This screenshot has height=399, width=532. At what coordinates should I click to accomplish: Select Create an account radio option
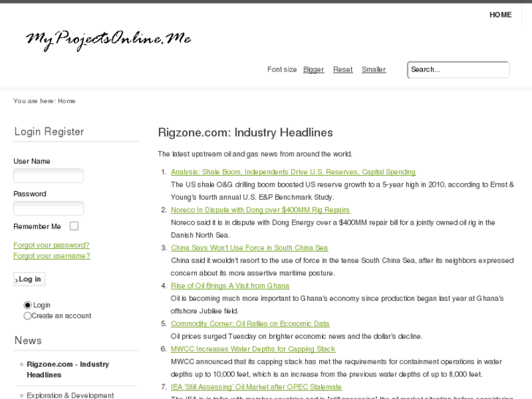[x=28, y=316]
